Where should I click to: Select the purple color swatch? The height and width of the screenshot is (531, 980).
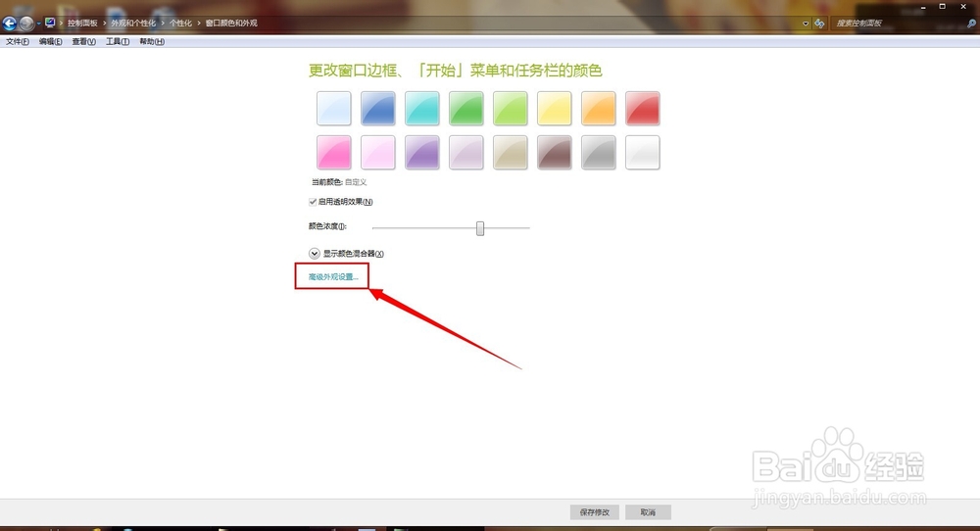click(421, 153)
